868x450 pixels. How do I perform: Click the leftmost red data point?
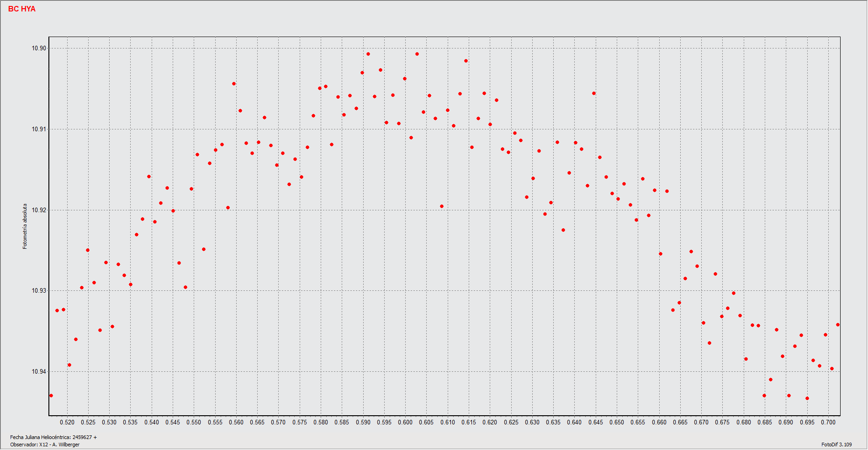point(51,396)
